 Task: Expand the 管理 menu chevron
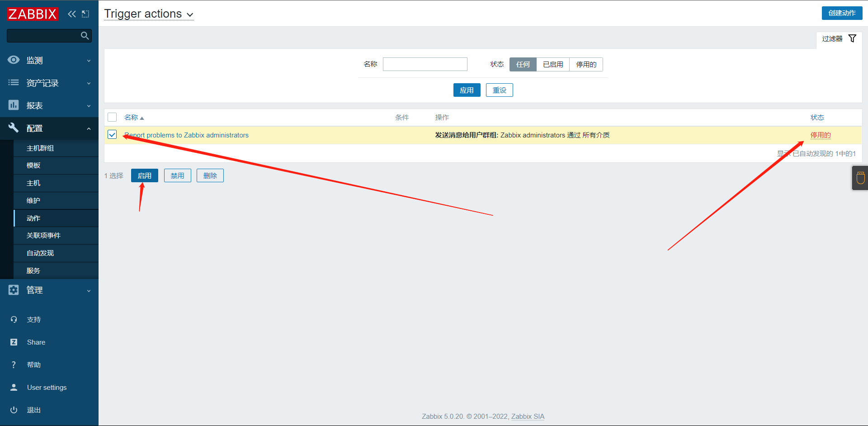click(89, 290)
